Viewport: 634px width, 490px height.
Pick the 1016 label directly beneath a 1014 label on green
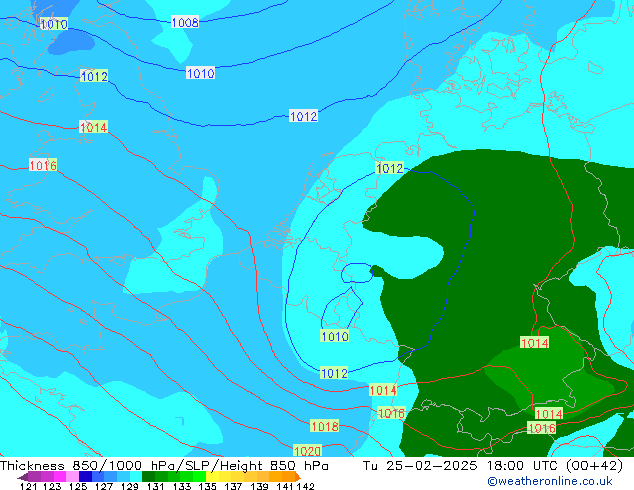542,428
